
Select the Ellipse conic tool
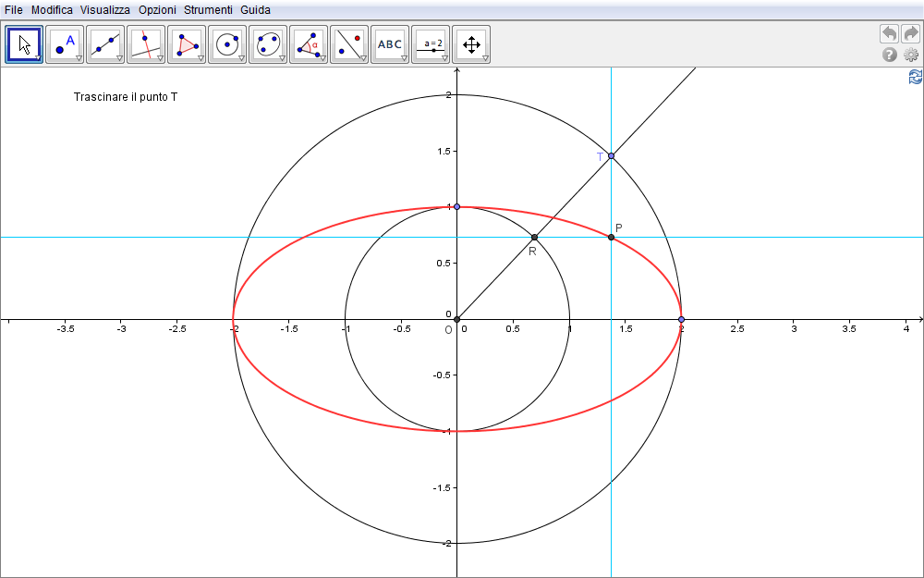tap(268, 43)
